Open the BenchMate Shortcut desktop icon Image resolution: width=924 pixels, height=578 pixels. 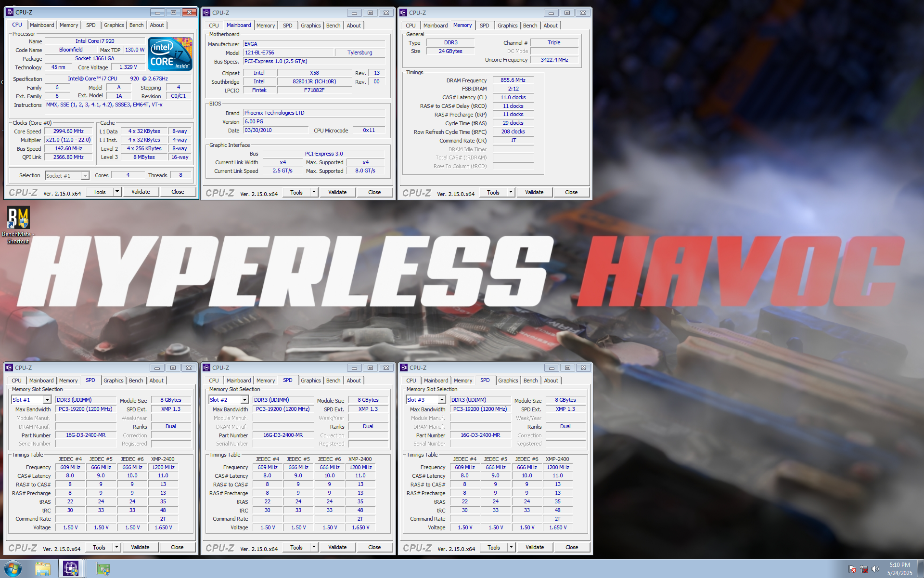pyautogui.click(x=18, y=224)
